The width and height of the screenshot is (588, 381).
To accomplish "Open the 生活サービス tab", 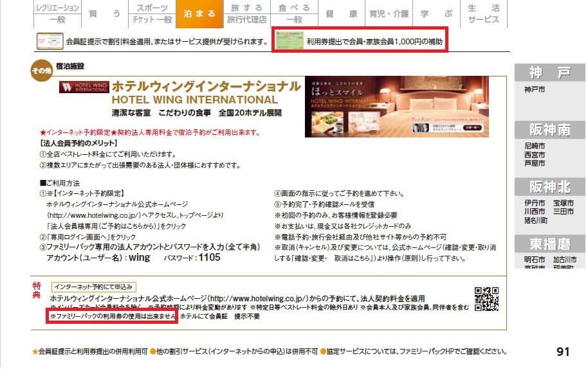I will coord(483,14).
